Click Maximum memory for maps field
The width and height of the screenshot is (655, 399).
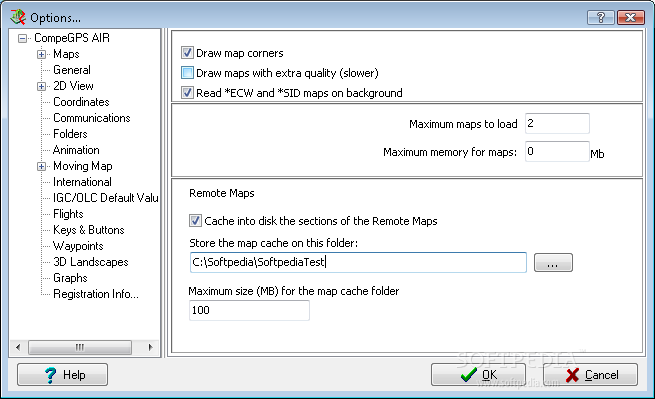(557, 151)
